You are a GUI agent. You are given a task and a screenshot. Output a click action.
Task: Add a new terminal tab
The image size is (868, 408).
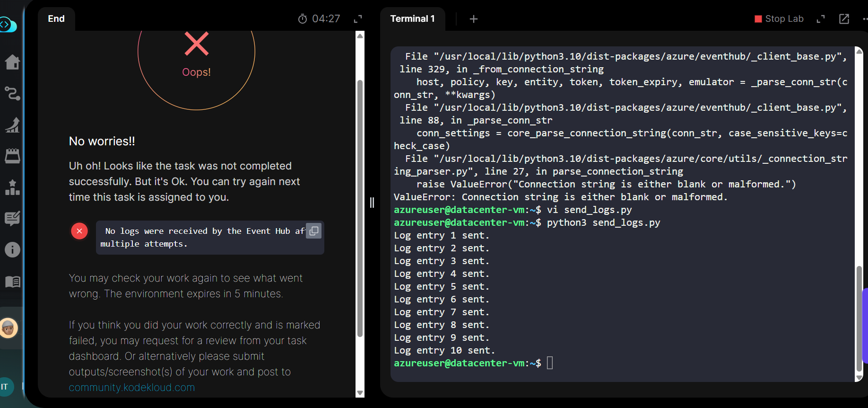pyautogui.click(x=473, y=19)
